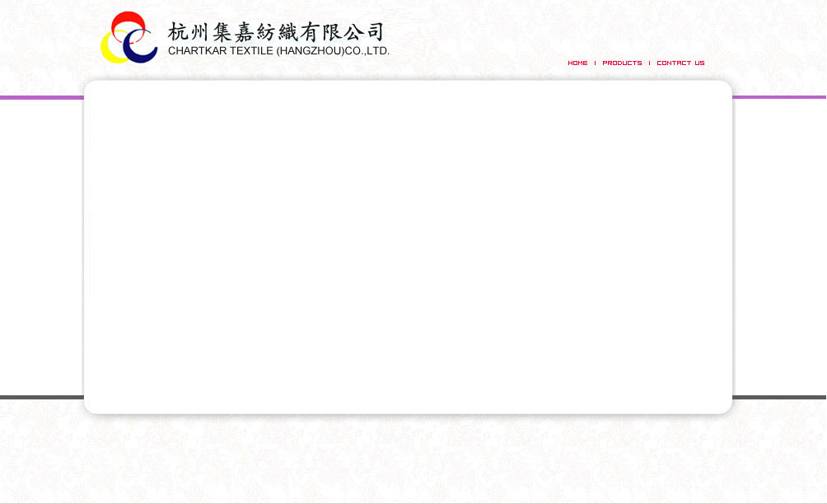
Task: Click the CHARTKAR TEXTILE (HANGZHOU)CO.,LTD. text
Action: (278, 51)
